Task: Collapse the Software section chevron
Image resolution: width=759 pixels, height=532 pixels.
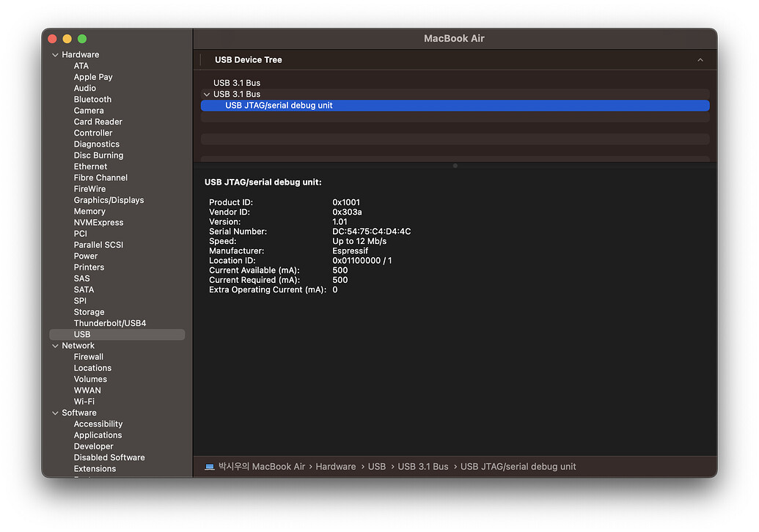Action: click(x=55, y=413)
